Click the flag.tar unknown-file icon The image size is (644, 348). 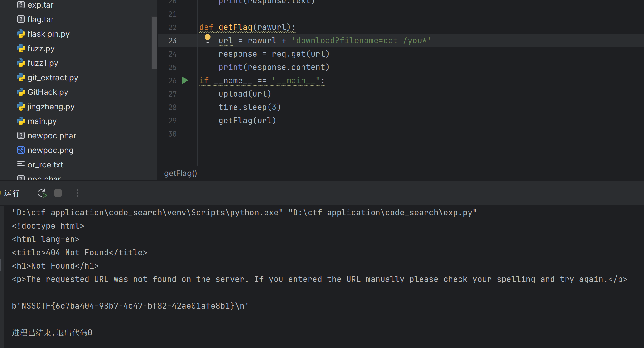coord(21,19)
